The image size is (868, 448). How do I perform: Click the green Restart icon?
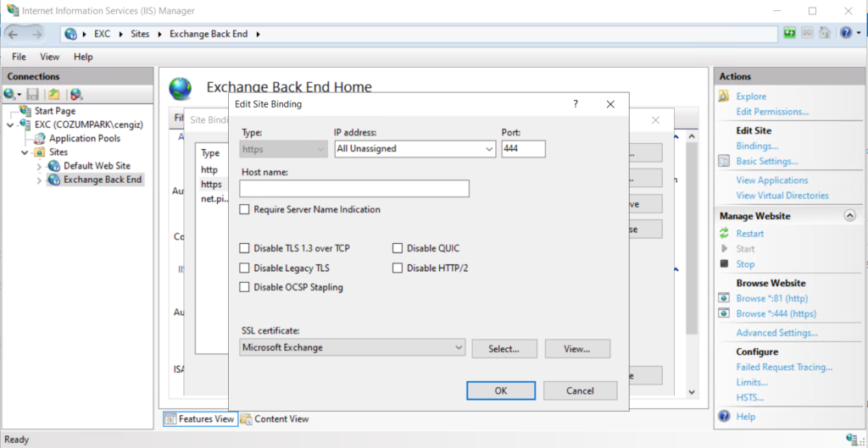(724, 234)
